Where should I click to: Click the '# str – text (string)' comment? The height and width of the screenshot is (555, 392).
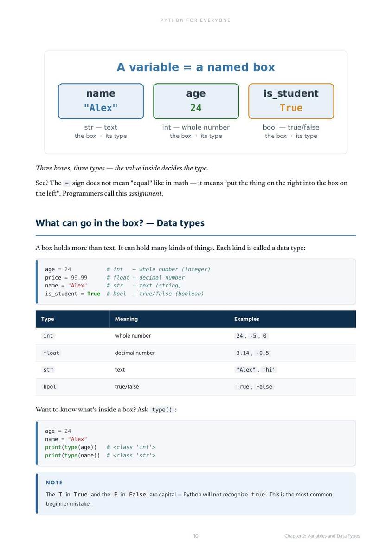[143, 286]
